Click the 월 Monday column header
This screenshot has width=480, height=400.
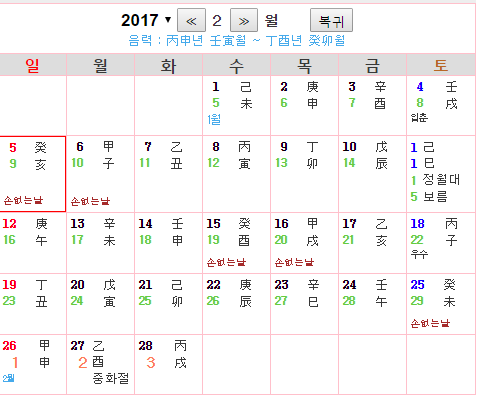[x=100, y=65]
